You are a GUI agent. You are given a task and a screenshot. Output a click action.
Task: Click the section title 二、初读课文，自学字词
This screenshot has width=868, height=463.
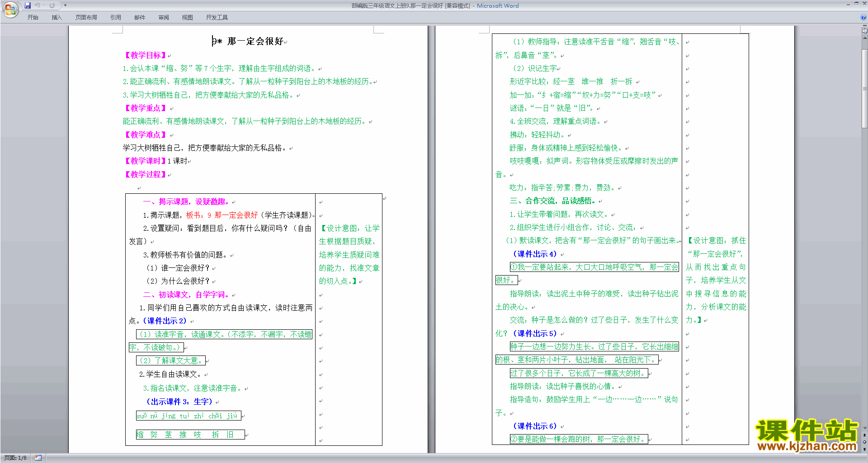pos(186,295)
